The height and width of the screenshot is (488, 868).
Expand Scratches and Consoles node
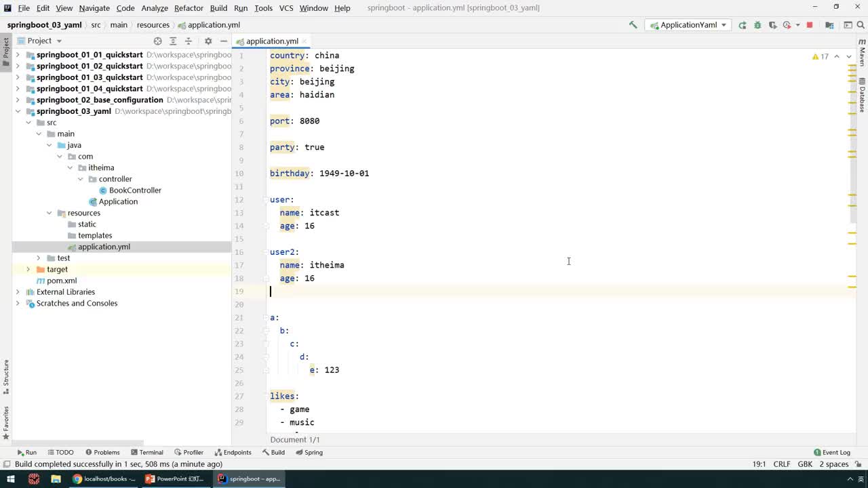click(x=18, y=303)
